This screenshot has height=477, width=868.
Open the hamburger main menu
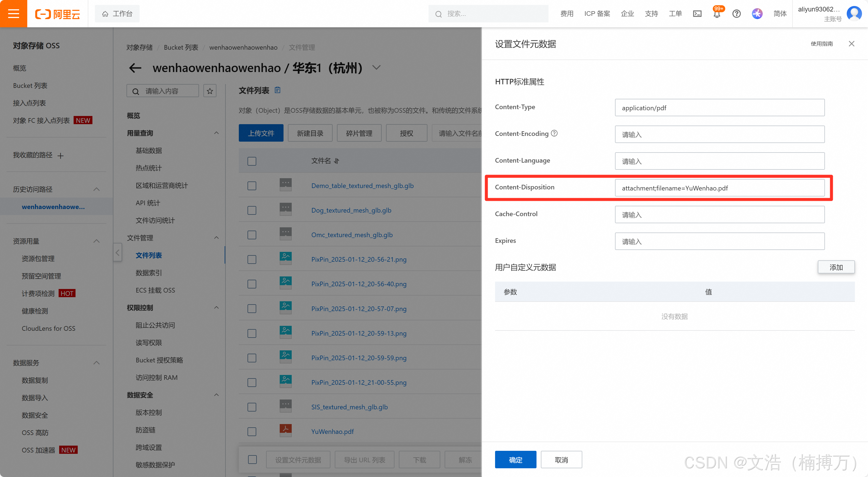point(13,13)
